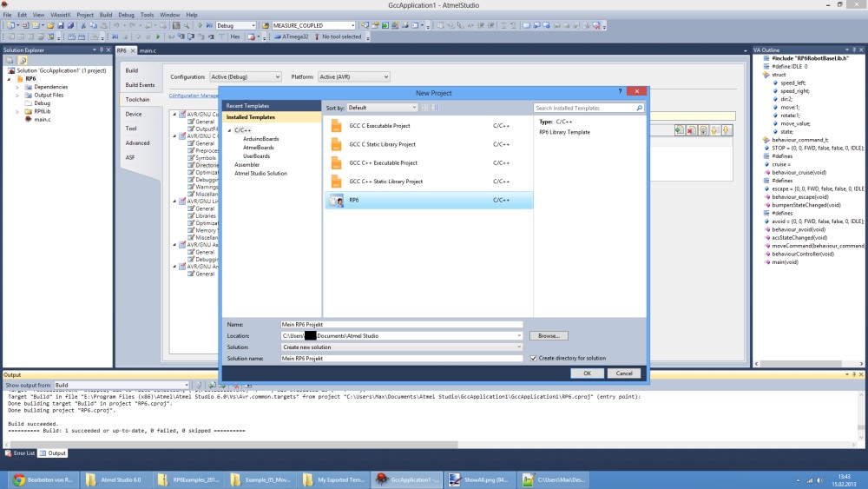This screenshot has height=489, width=868.
Task: Switch to the main.c editor tab
Action: [x=148, y=51]
